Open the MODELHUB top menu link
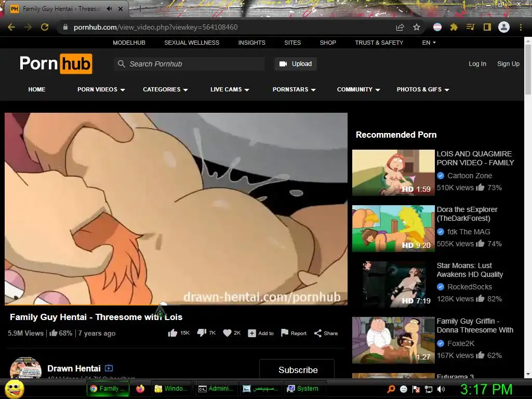The width and height of the screenshot is (532, 399). [x=129, y=43]
